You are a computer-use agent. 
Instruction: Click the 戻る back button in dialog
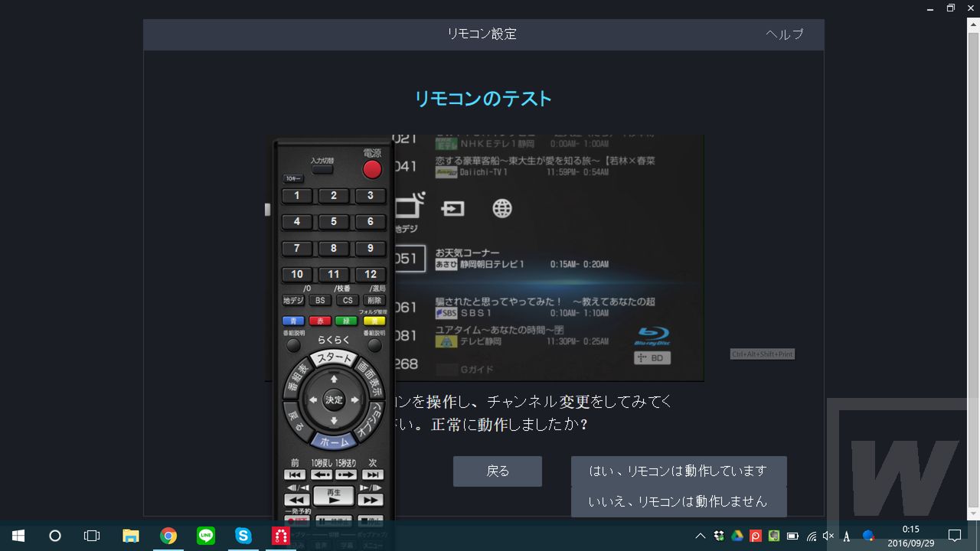[498, 471]
